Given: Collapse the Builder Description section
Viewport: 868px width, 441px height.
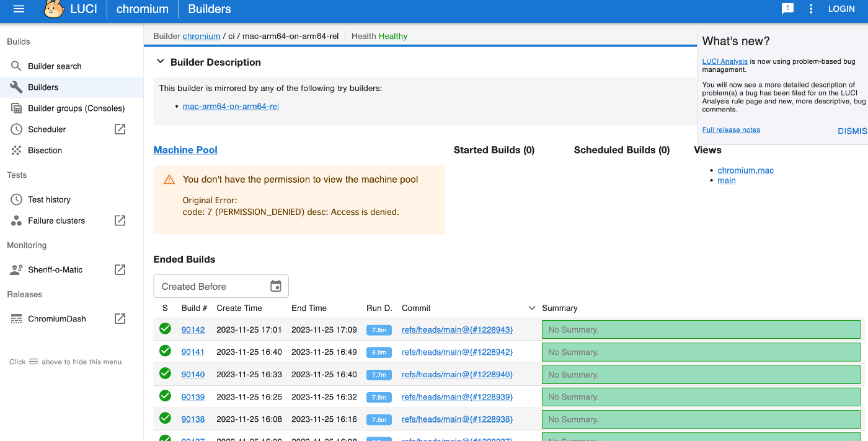Looking at the screenshot, I should (x=161, y=62).
